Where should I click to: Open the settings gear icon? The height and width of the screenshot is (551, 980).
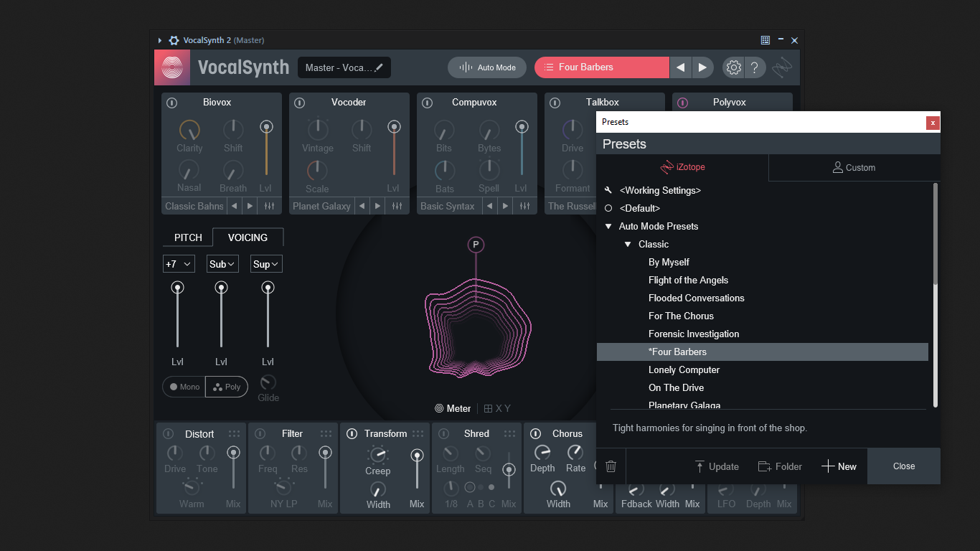733,67
